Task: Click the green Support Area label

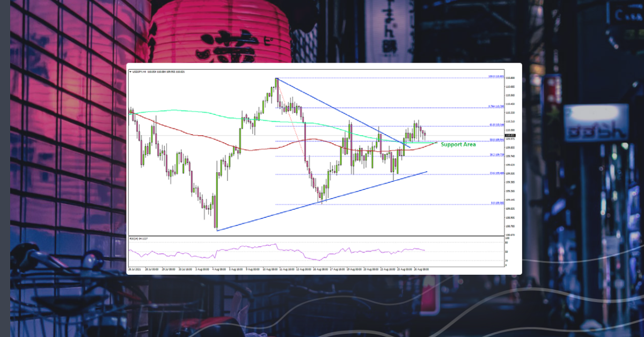Action: tap(457, 144)
